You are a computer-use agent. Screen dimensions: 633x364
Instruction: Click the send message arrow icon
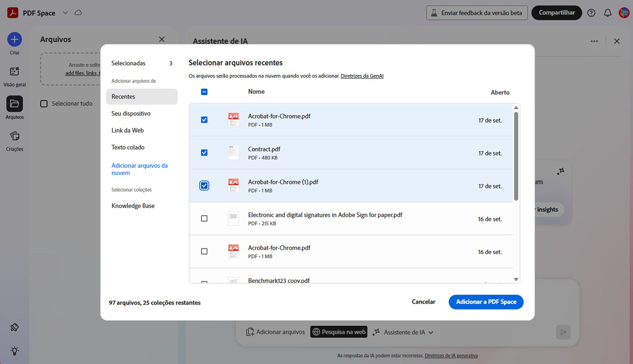(563, 332)
